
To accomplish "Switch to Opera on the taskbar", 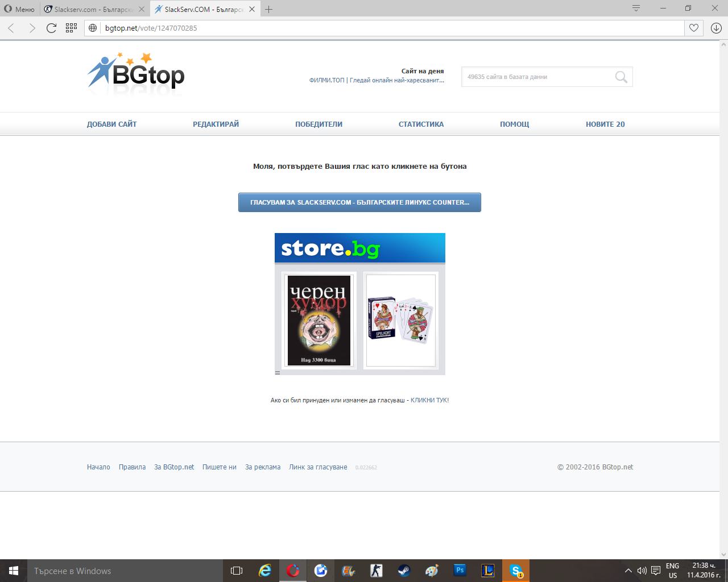I will (x=293, y=571).
